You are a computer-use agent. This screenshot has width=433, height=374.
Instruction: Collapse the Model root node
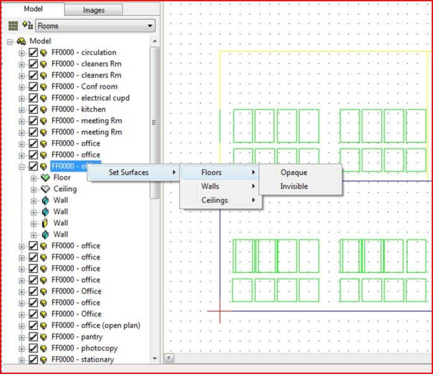tap(10, 42)
